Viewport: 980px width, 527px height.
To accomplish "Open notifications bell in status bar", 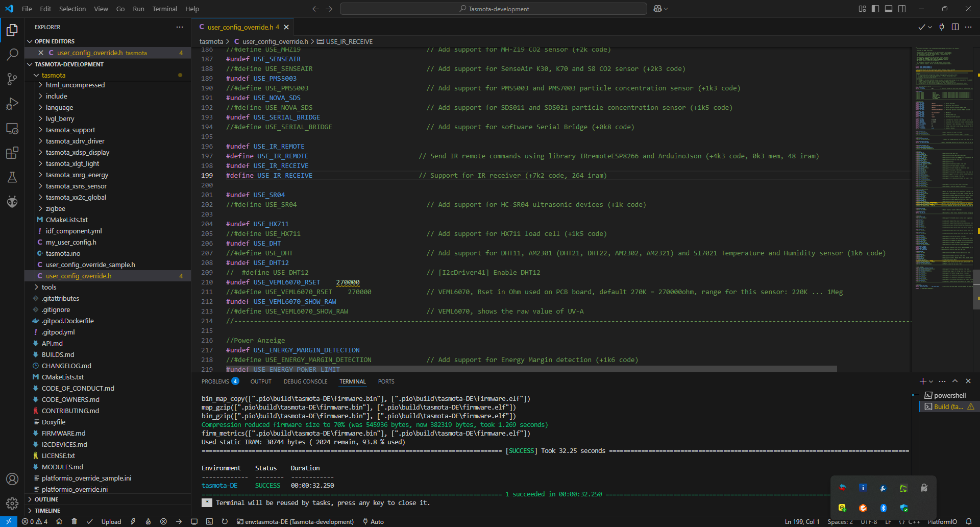I will pyautogui.click(x=969, y=521).
